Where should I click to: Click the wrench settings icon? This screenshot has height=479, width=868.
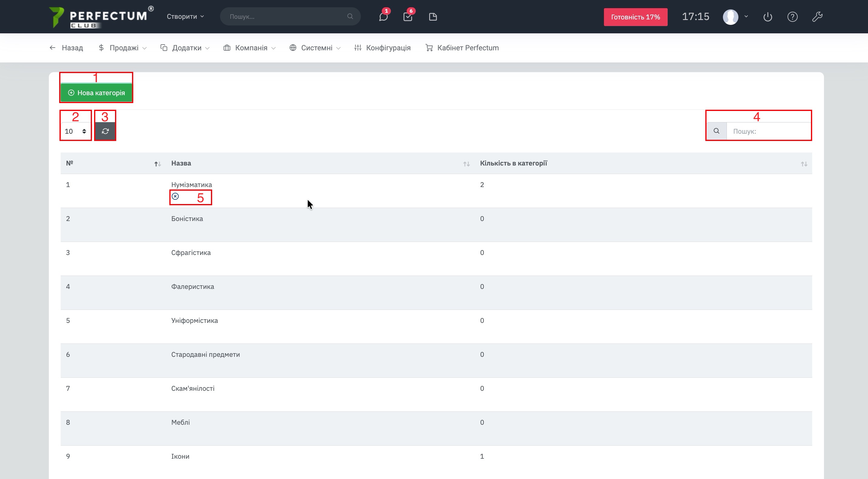[x=817, y=17]
